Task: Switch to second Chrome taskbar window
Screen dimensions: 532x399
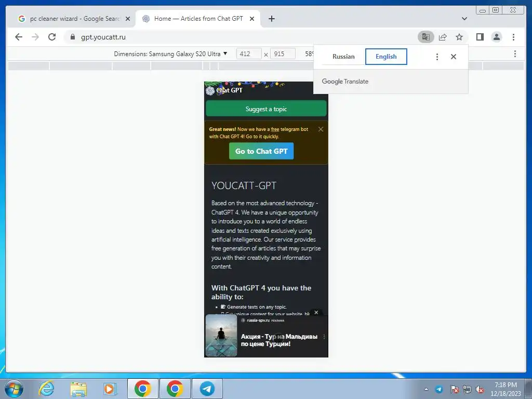Action: [x=175, y=389]
